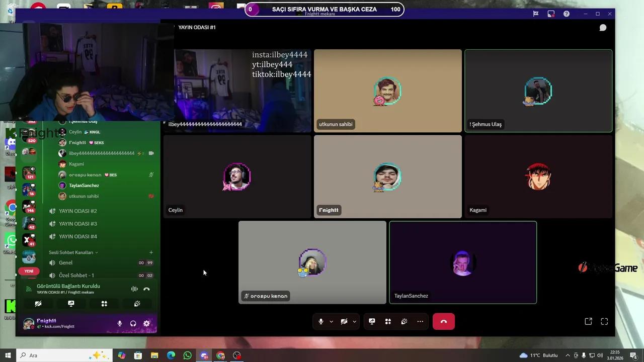Pop out the call window

588,322
